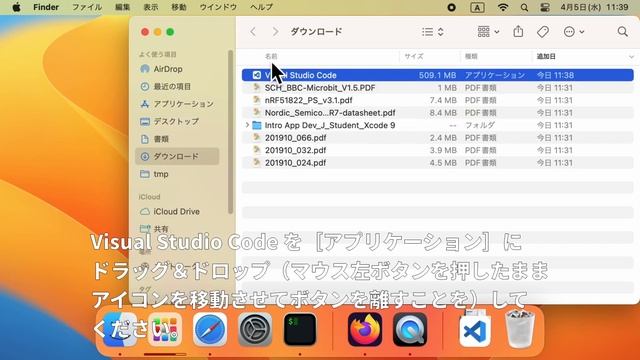Viewport: 640px width, 360px height.
Task: Sort by the 追加日 column header
Action: (546, 56)
